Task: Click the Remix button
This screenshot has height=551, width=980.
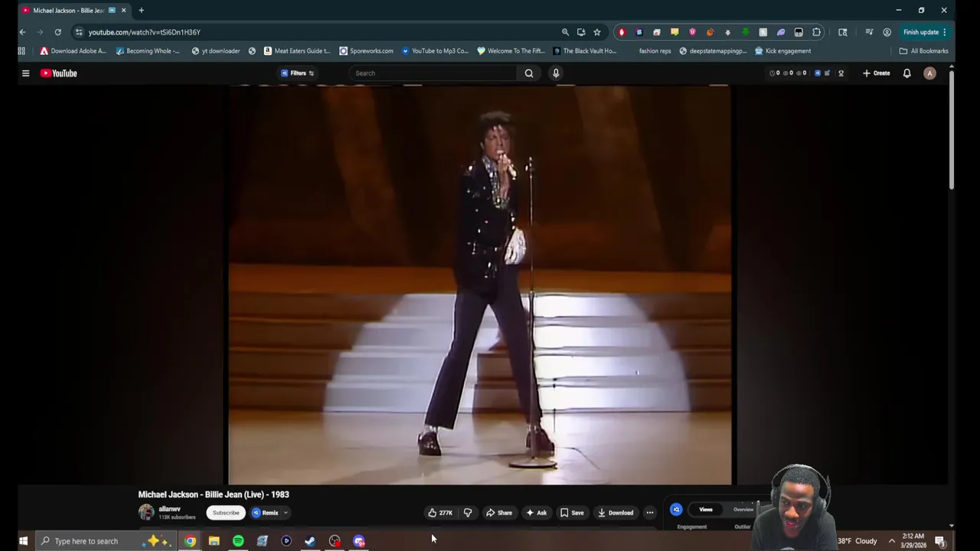Action: pyautogui.click(x=266, y=513)
